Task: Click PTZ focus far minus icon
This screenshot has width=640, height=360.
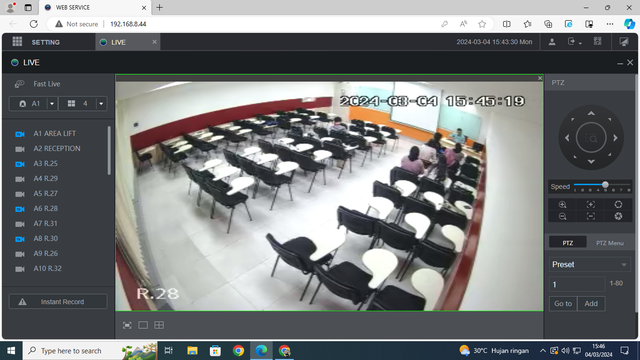Action: click(x=591, y=216)
